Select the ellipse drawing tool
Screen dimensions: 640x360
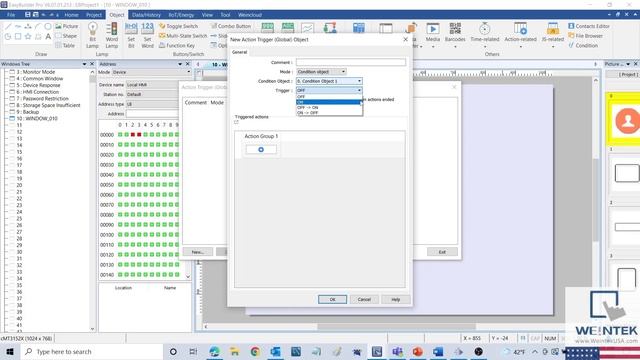[48, 26]
